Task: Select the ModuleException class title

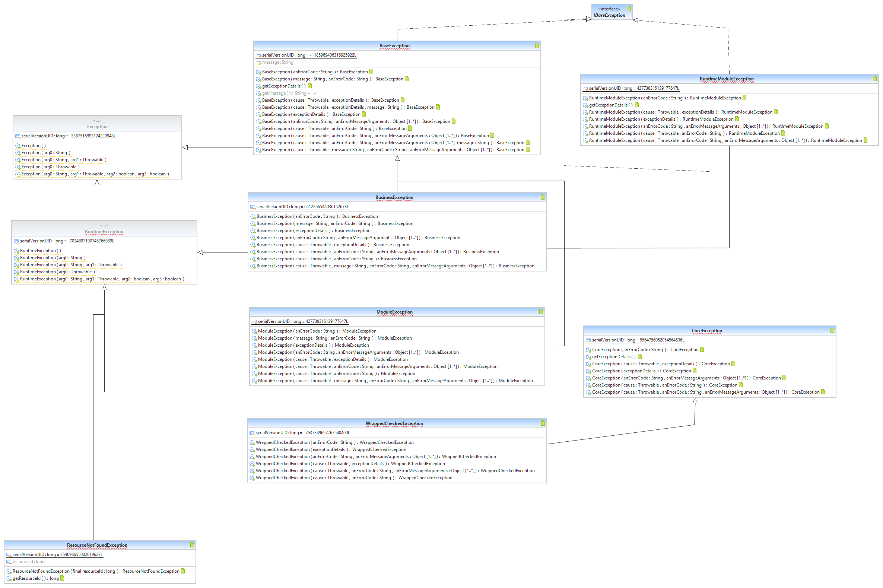Action: pos(394,312)
